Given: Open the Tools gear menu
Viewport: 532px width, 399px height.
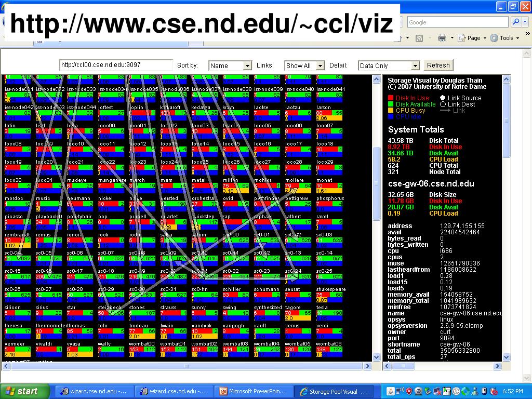Looking at the screenshot, I should (494, 38).
